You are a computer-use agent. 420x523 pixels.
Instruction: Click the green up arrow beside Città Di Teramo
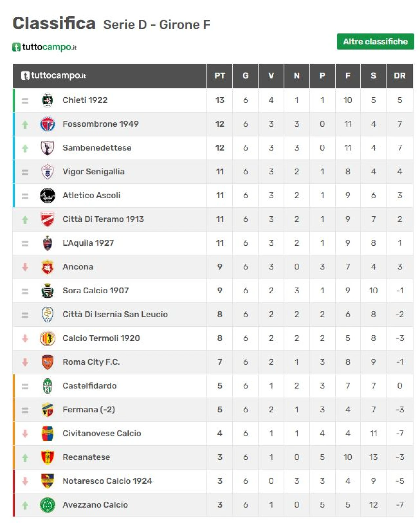(25, 220)
